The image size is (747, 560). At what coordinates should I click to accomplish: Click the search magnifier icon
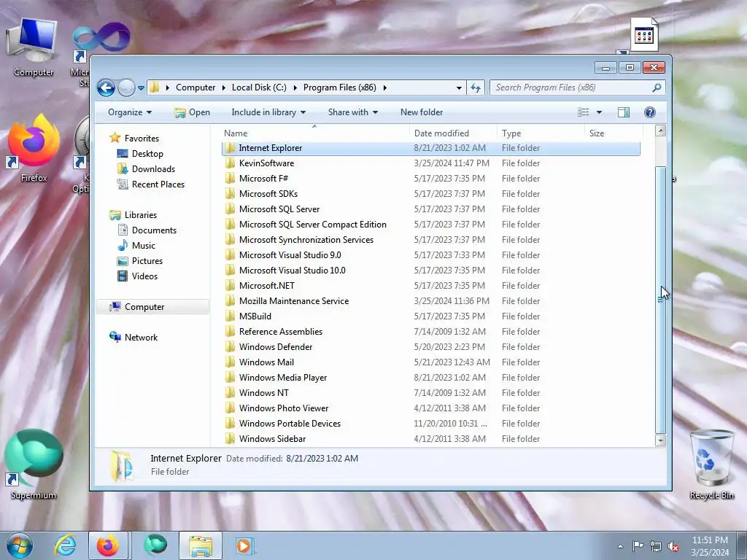click(x=657, y=87)
